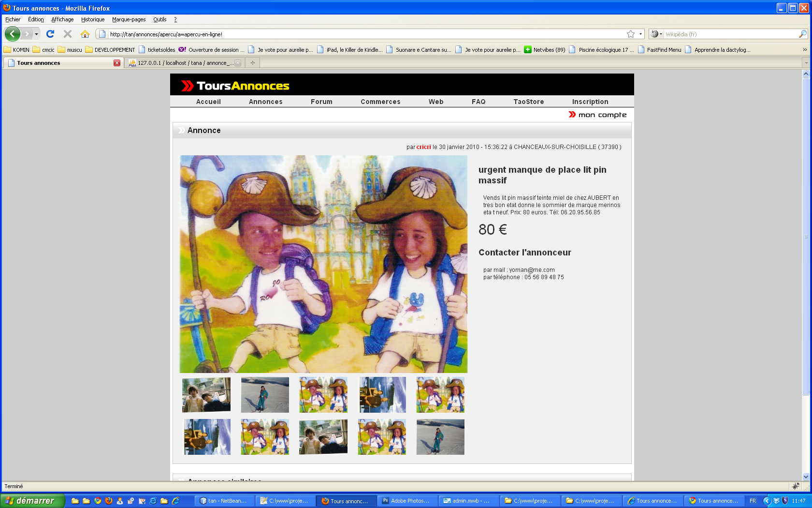Open the Forum section

pyautogui.click(x=321, y=102)
